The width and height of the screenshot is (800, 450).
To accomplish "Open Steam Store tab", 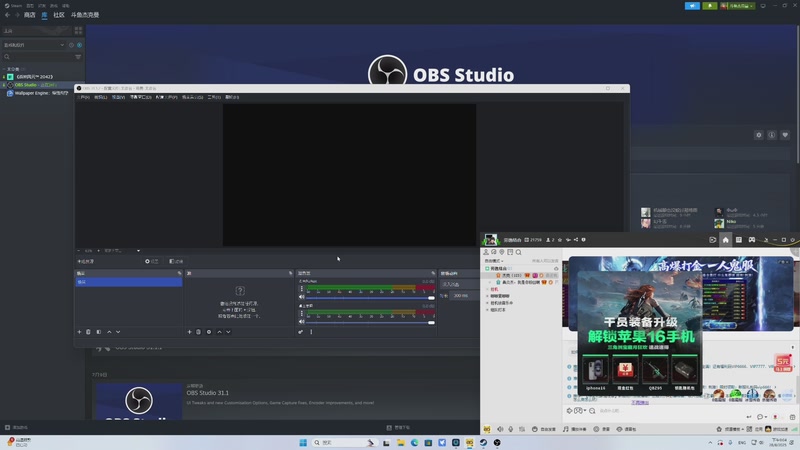I will (30, 15).
